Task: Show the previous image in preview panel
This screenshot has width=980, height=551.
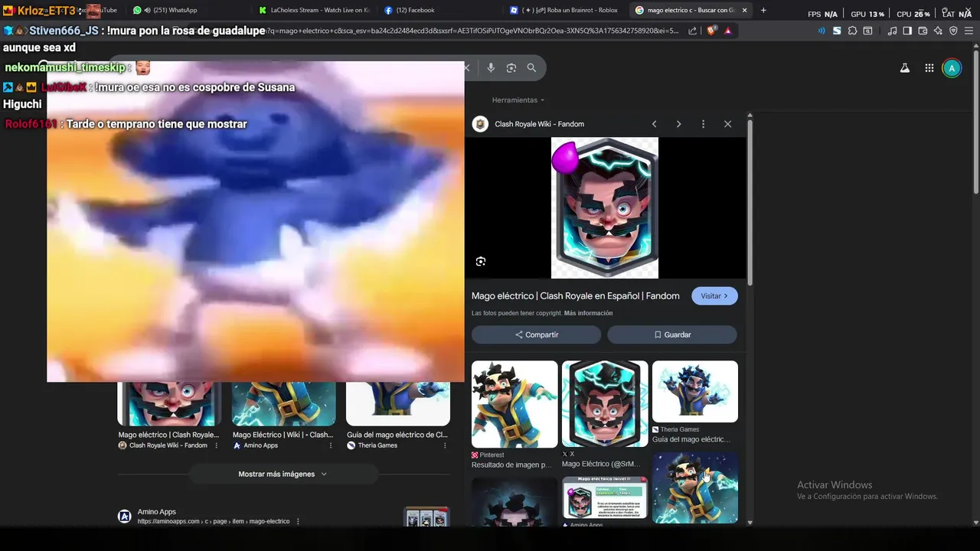Action: [x=654, y=124]
